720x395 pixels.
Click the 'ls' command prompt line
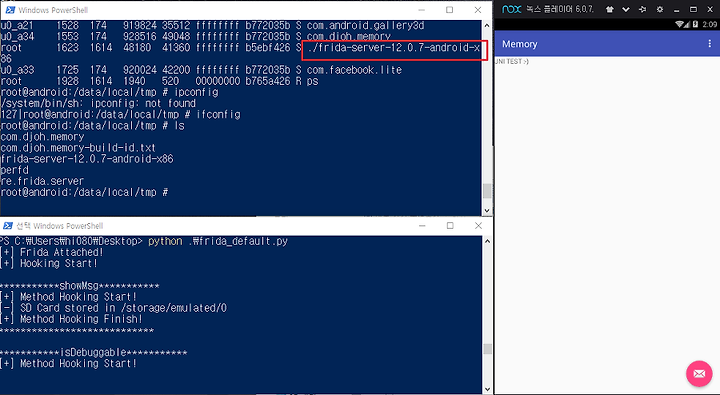coord(92,125)
